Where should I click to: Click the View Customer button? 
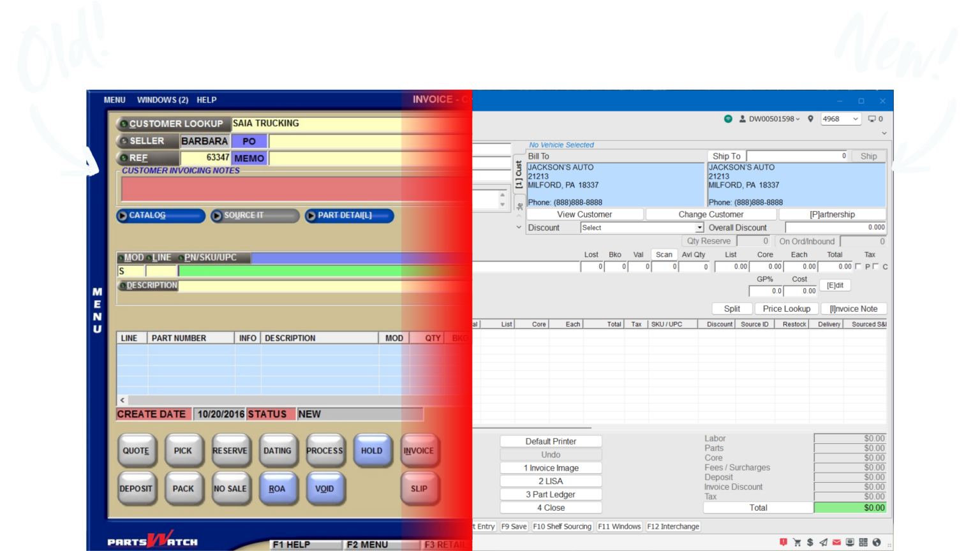tap(584, 214)
